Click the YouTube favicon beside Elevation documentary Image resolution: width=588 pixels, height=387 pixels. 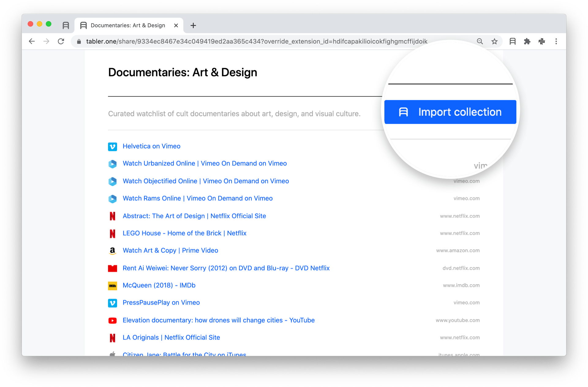(x=112, y=321)
